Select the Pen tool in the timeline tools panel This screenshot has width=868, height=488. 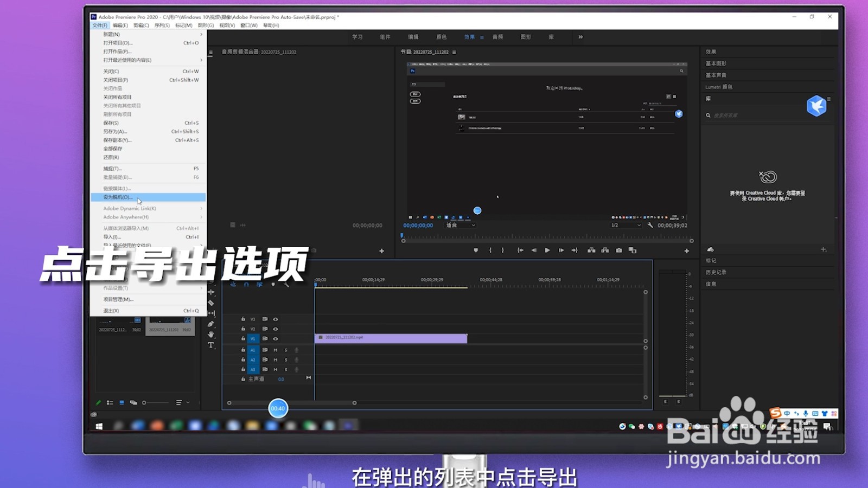click(211, 324)
